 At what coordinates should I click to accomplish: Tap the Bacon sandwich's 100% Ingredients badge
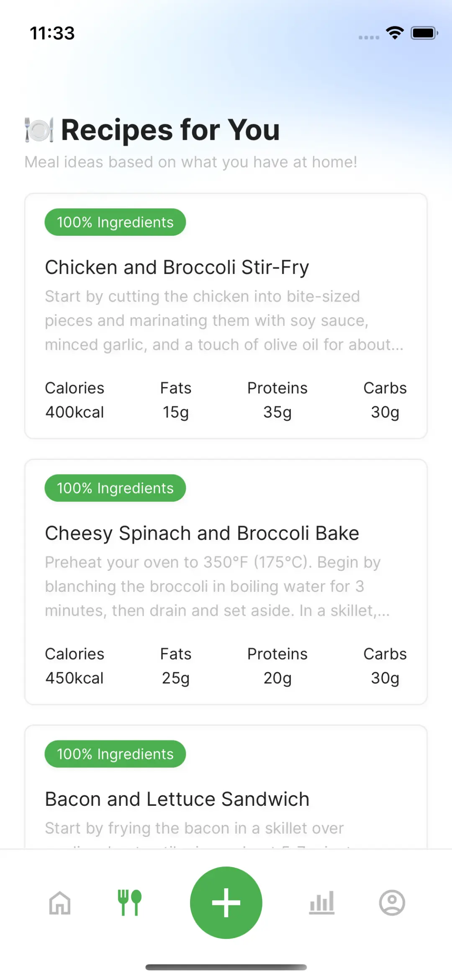115,754
